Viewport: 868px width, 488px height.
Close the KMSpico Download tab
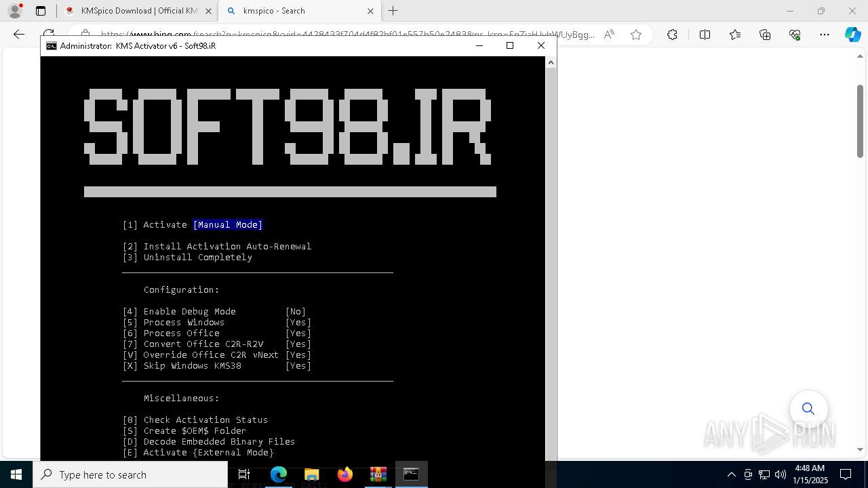coord(208,11)
